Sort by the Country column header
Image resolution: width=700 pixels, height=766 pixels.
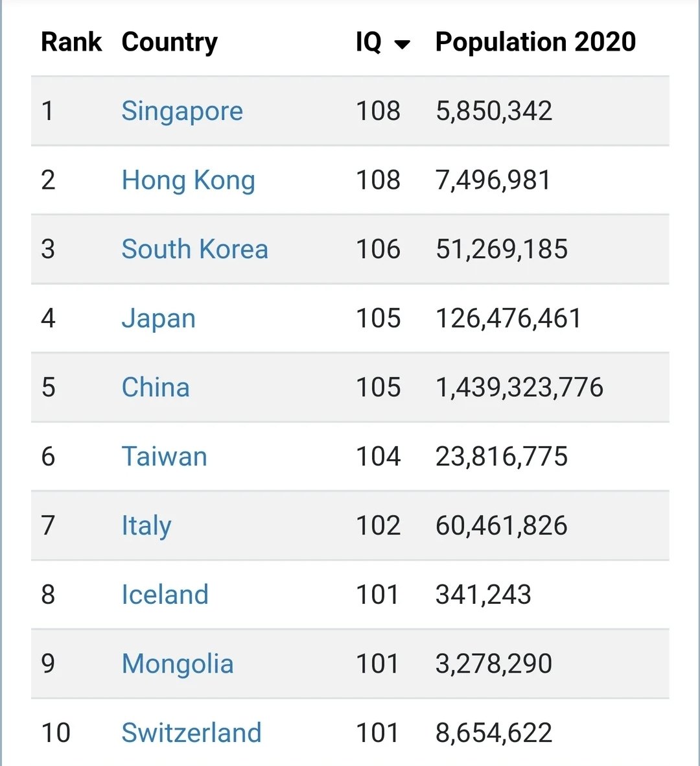click(x=169, y=43)
